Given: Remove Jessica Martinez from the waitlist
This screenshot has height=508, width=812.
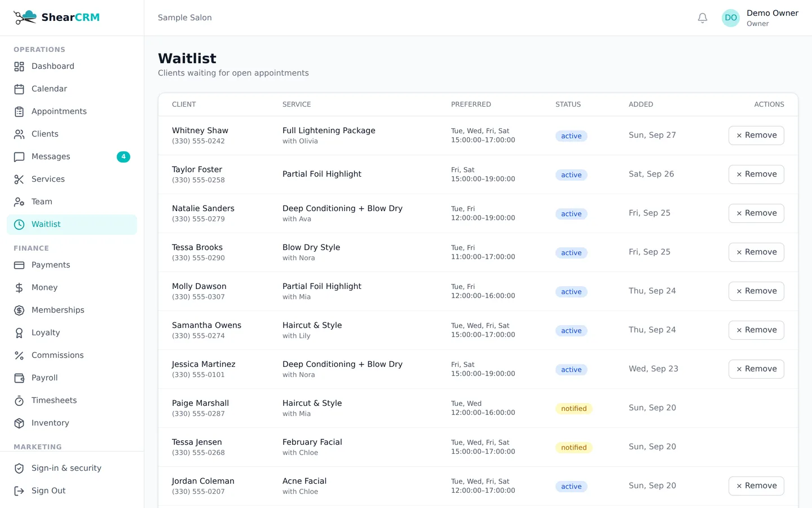Looking at the screenshot, I should (756, 369).
